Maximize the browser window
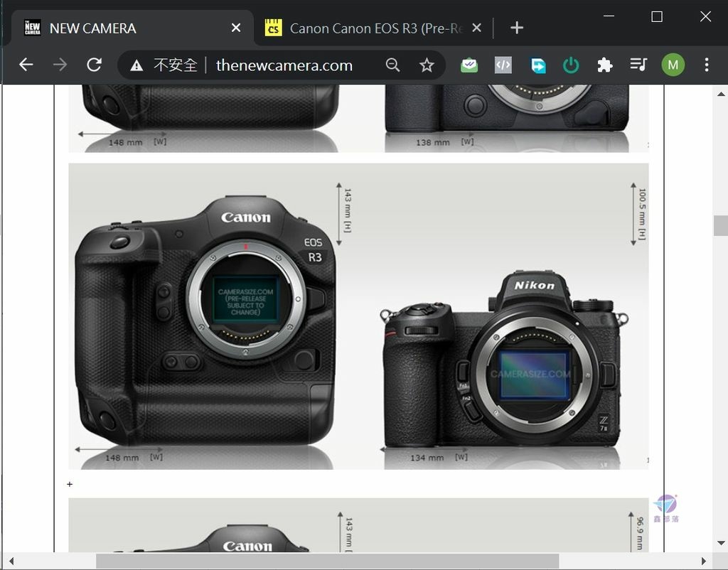The height and width of the screenshot is (570, 728). click(x=657, y=16)
